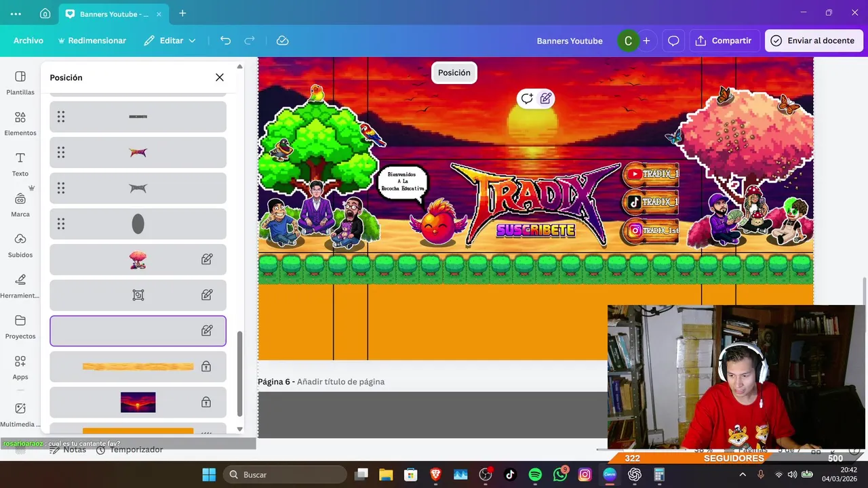Select the sunset background layer thumbnail

coord(138,402)
